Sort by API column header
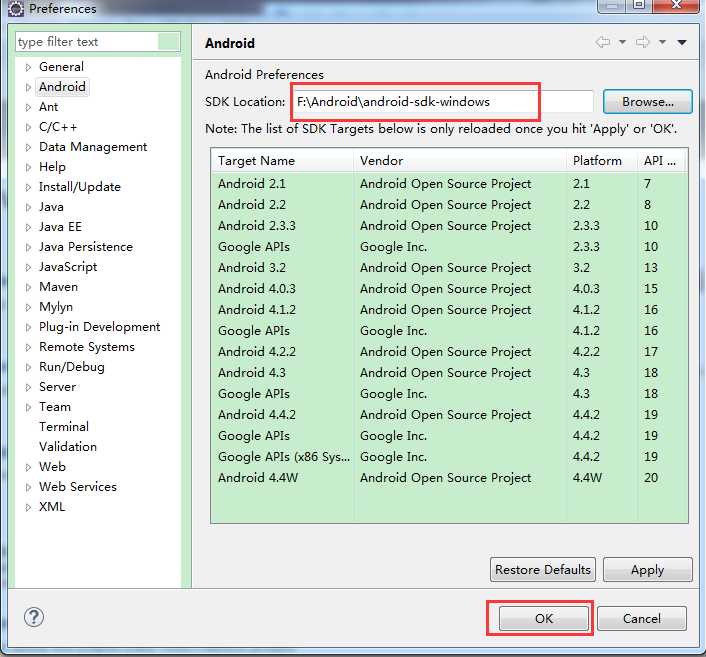 [x=663, y=161]
